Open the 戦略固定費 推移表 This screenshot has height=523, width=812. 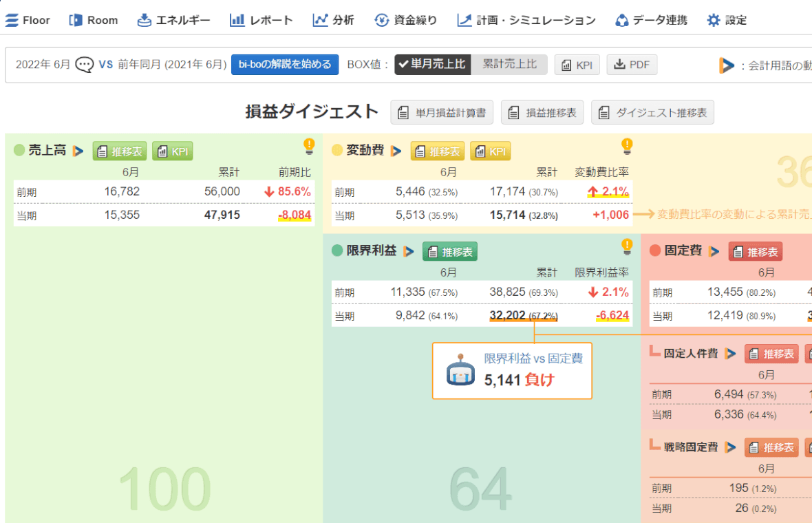pyautogui.click(x=771, y=447)
